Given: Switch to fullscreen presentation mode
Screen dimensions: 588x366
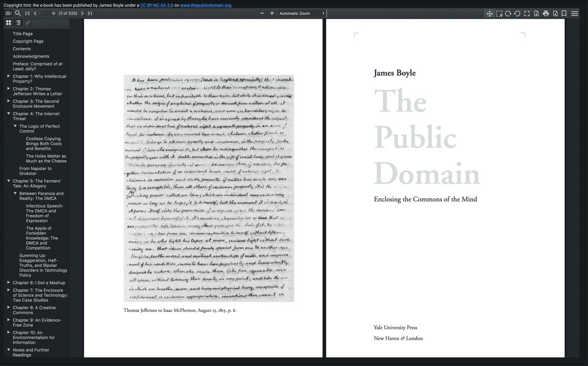Looking at the screenshot, I should [527, 13].
